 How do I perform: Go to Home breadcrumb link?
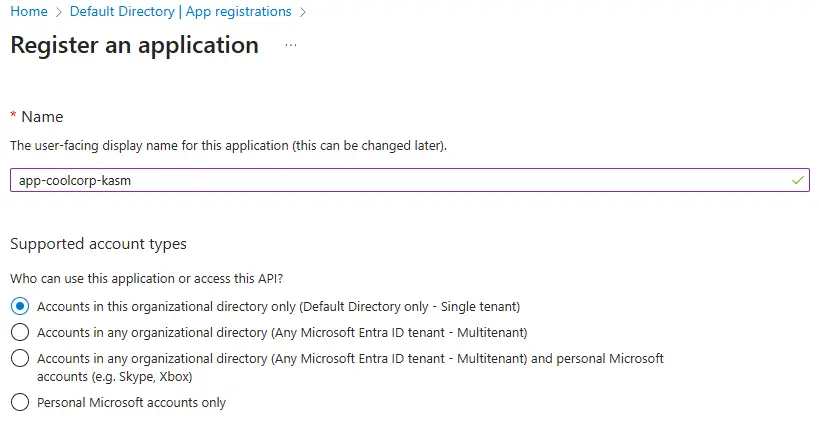(28, 12)
